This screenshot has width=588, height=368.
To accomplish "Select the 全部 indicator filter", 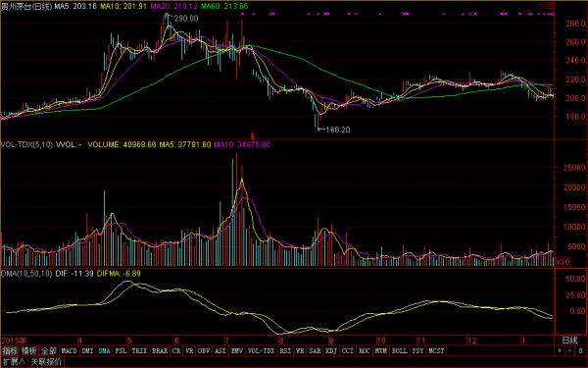I will [x=48, y=350].
